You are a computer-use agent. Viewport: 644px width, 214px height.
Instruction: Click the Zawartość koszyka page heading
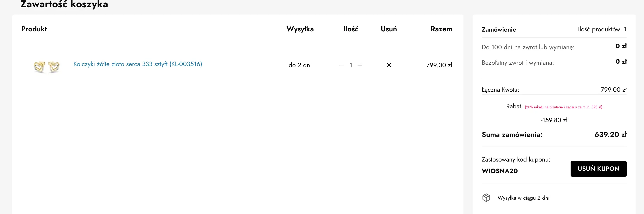[x=64, y=5]
